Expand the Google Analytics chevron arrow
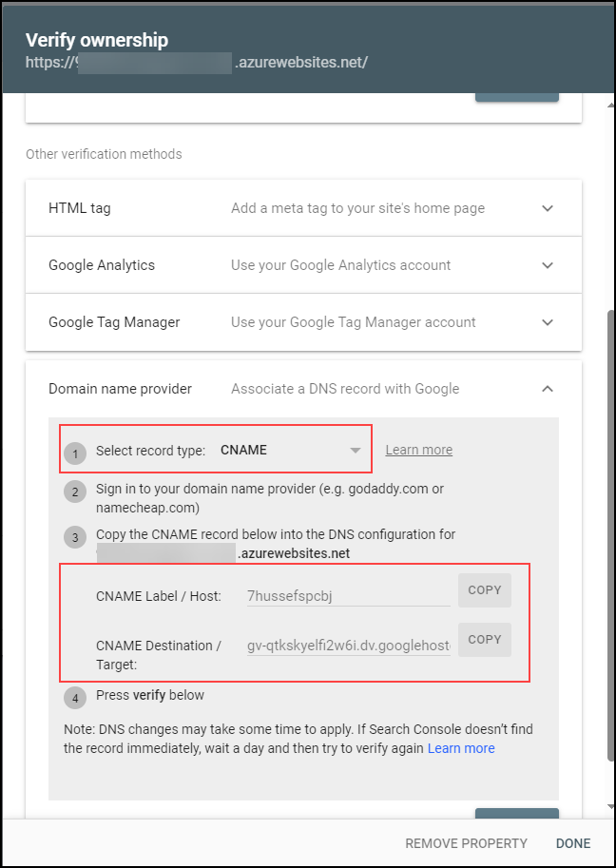The image size is (616, 868). click(x=548, y=265)
